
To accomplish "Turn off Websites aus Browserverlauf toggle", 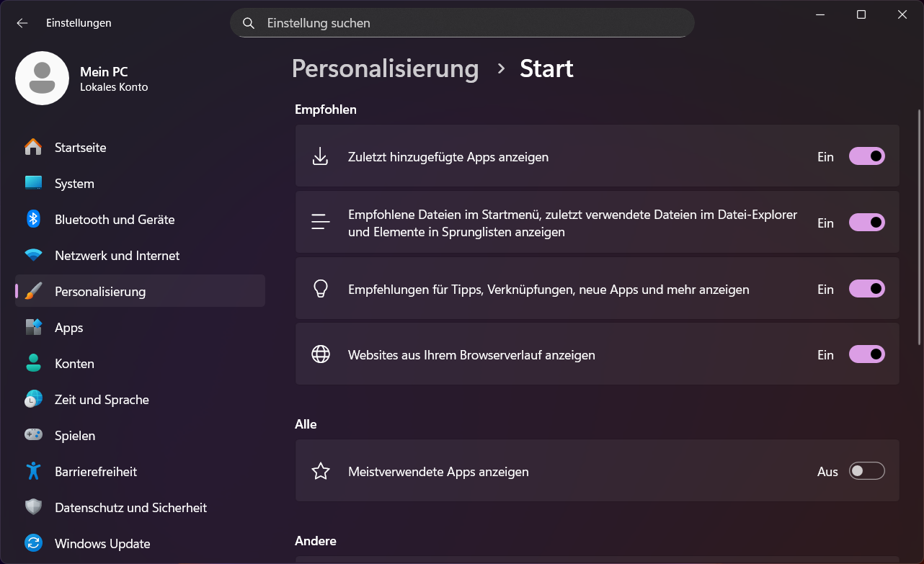I will pos(866,354).
